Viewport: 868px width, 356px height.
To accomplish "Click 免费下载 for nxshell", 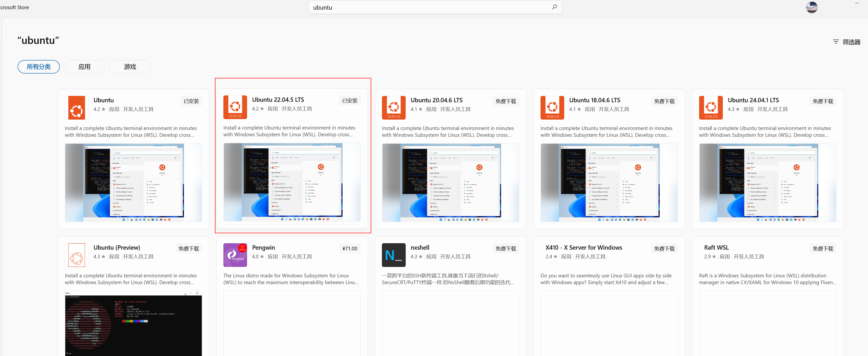I will (x=505, y=248).
